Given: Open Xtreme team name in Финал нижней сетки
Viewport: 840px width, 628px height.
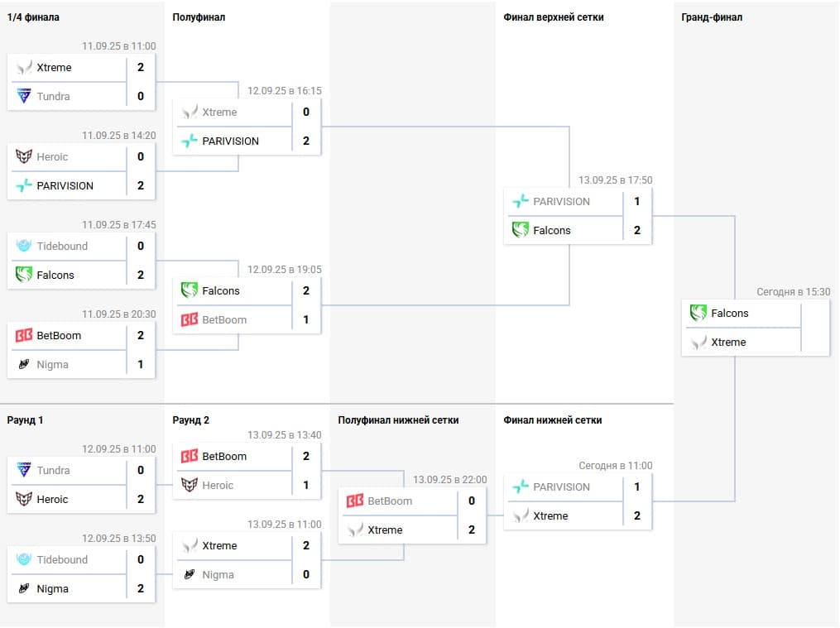Looking at the screenshot, I should pyautogui.click(x=550, y=515).
